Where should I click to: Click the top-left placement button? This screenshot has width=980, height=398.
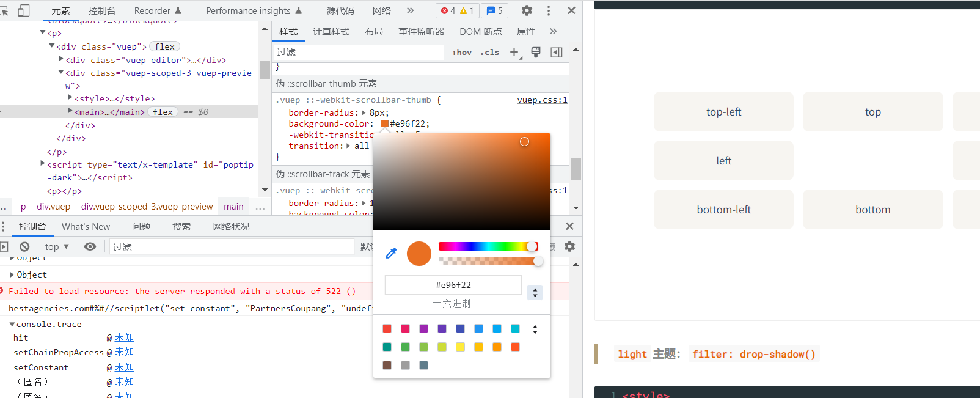coord(723,112)
